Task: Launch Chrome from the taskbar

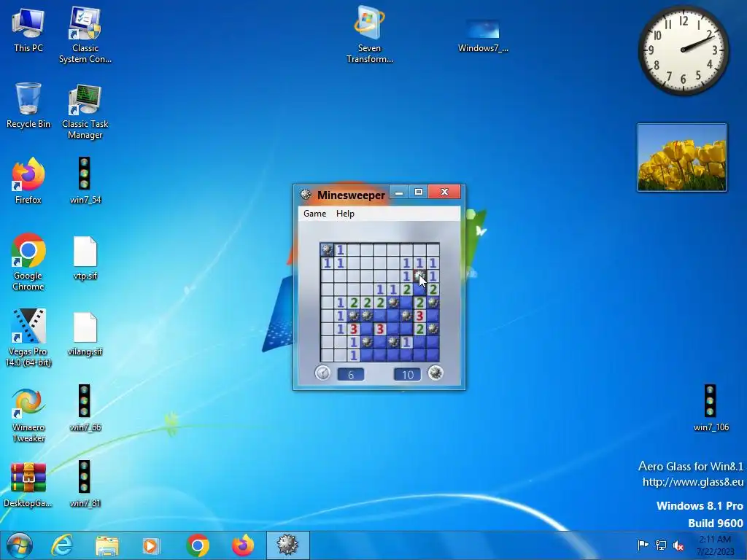Action: click(x=198, y=545)
